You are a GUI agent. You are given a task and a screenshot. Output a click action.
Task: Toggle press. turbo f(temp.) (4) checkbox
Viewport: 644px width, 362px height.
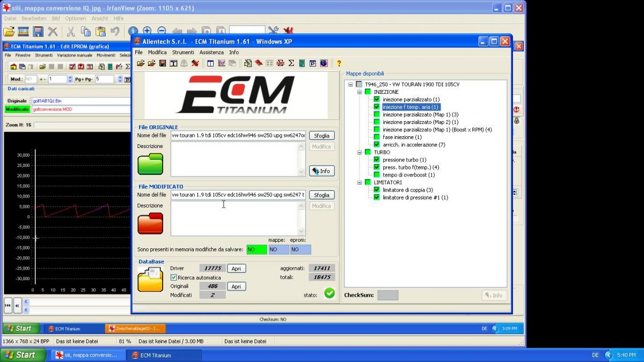click(377, 167)
